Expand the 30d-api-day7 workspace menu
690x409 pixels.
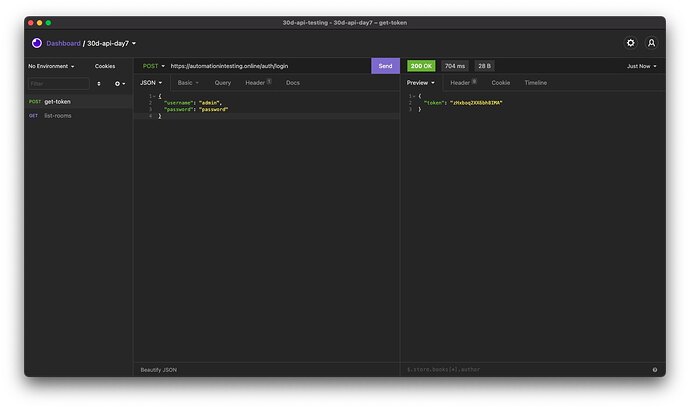(111, 43)
